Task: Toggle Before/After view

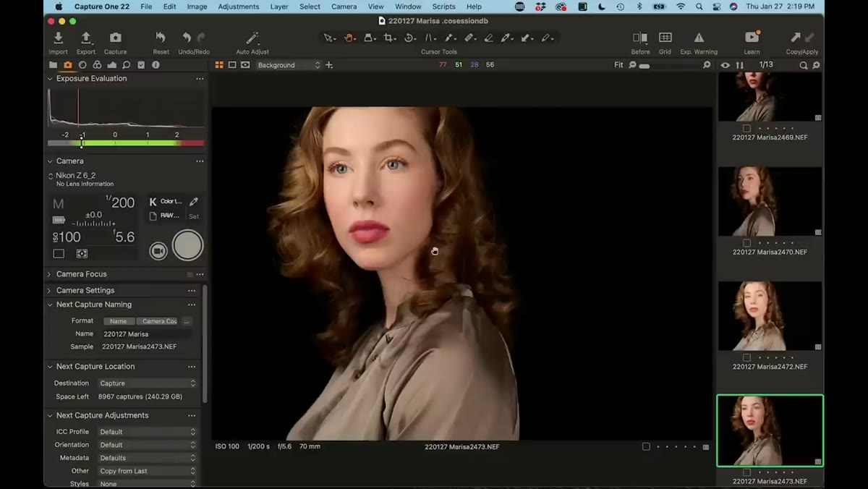Action: pyautogui.click(x=640, y=38)
